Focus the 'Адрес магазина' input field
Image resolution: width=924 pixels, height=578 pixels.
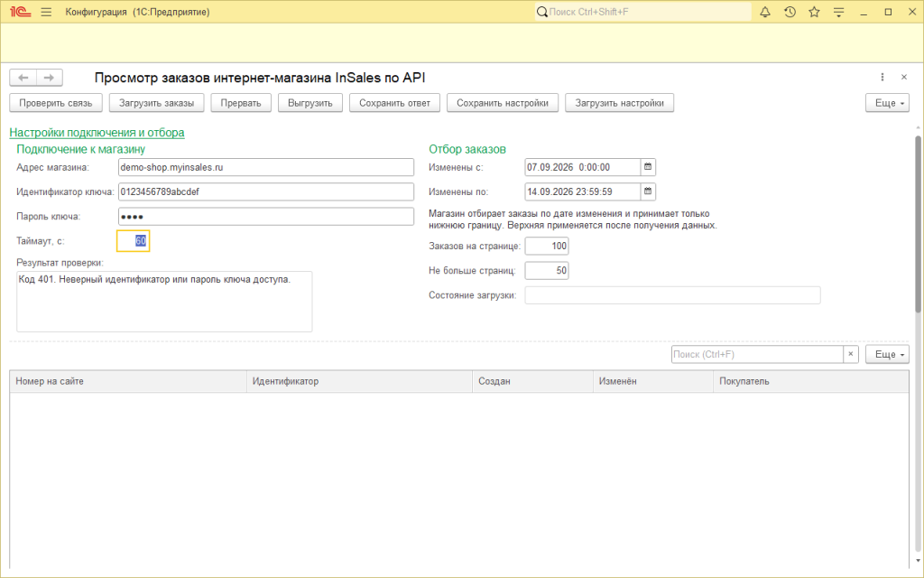(x=266, y=167)
